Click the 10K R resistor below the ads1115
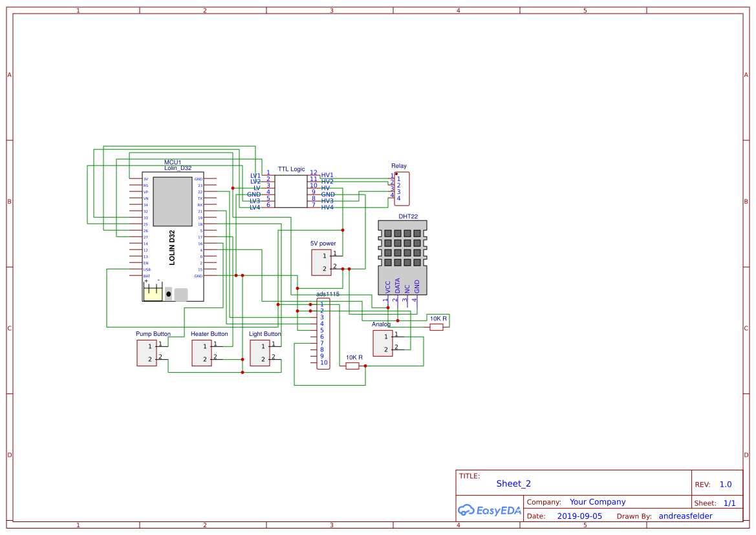Viewport: 756px width, 535px height. click(351, 365)
